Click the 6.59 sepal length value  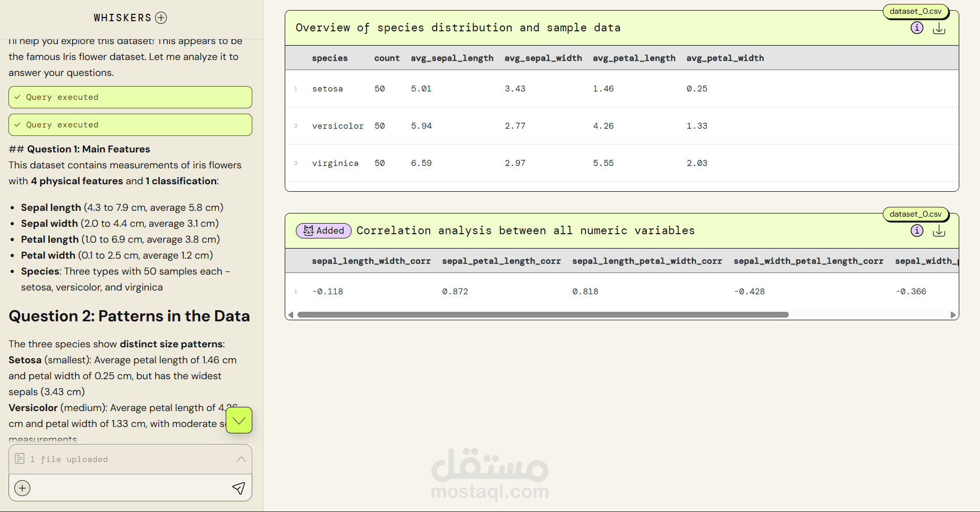[421, 163]
